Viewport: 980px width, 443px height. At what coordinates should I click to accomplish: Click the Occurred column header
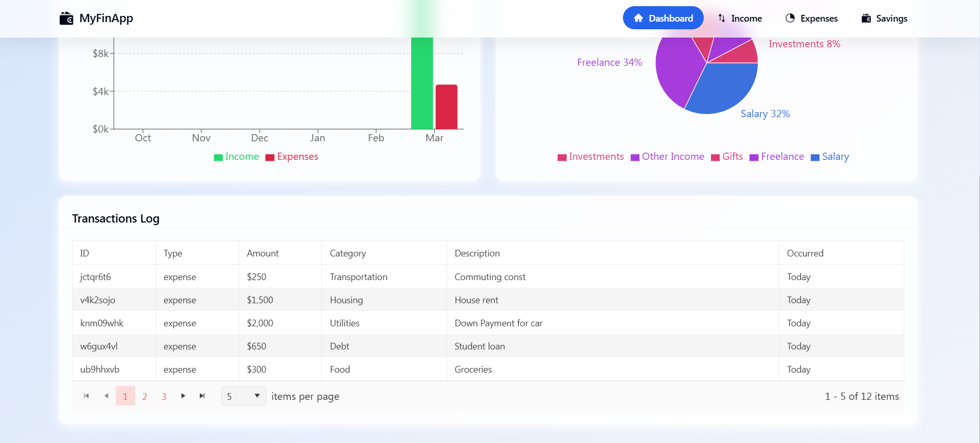tap(842, 253)
